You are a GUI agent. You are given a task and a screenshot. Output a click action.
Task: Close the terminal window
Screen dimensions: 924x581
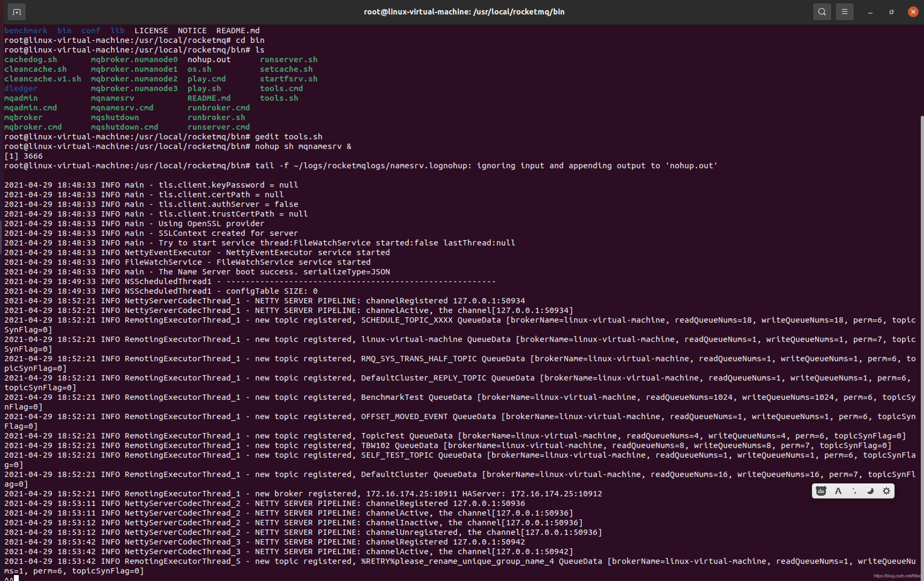913,12
